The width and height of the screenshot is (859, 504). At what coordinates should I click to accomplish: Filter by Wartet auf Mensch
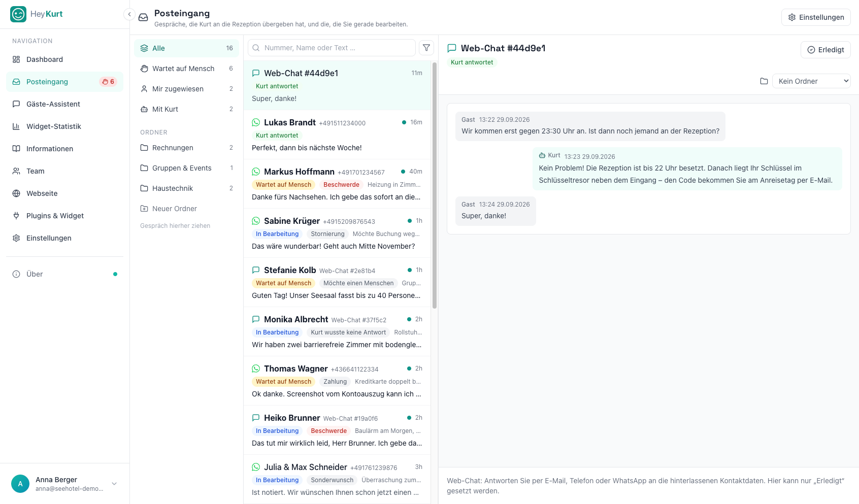(186, 69)
